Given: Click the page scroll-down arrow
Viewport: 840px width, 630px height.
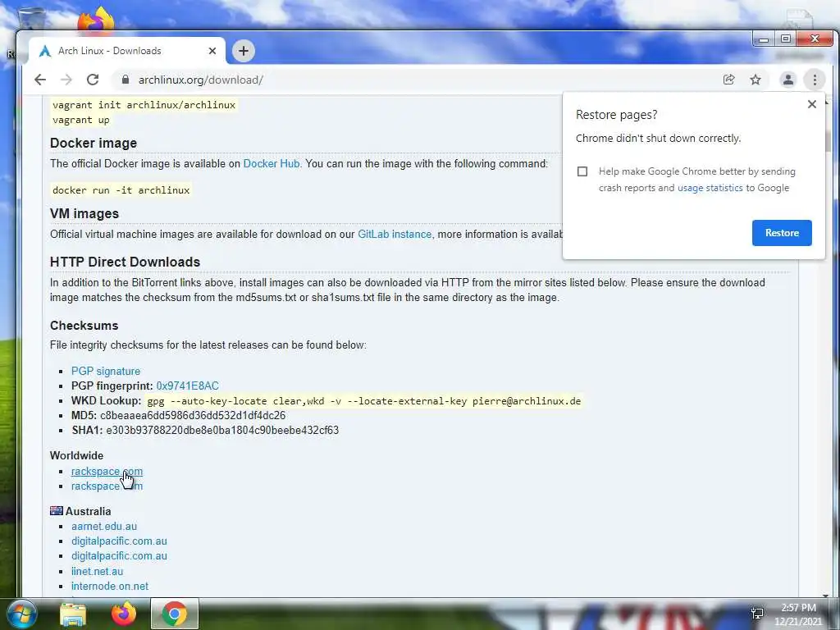Looking at the screenshot, I should point(825,595).
